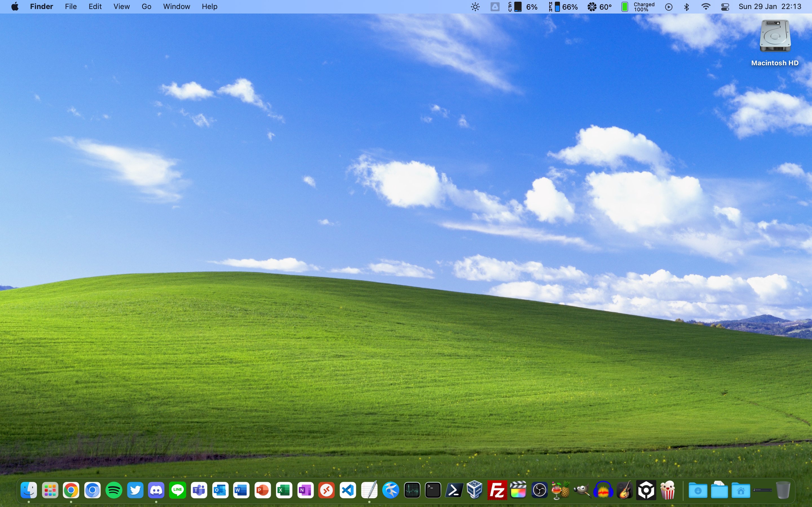Select the Macintosh HD desktop drive
The height and width of the screenshot is (507, 812).
775,36
